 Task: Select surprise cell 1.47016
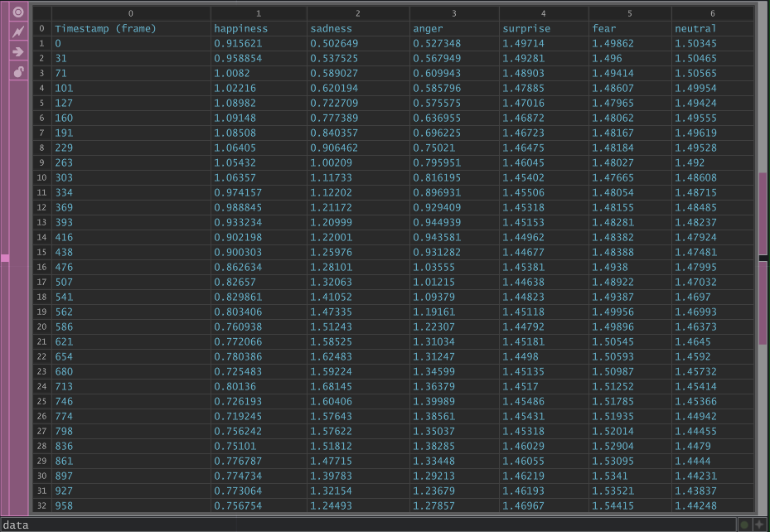(x=544, y=103)
